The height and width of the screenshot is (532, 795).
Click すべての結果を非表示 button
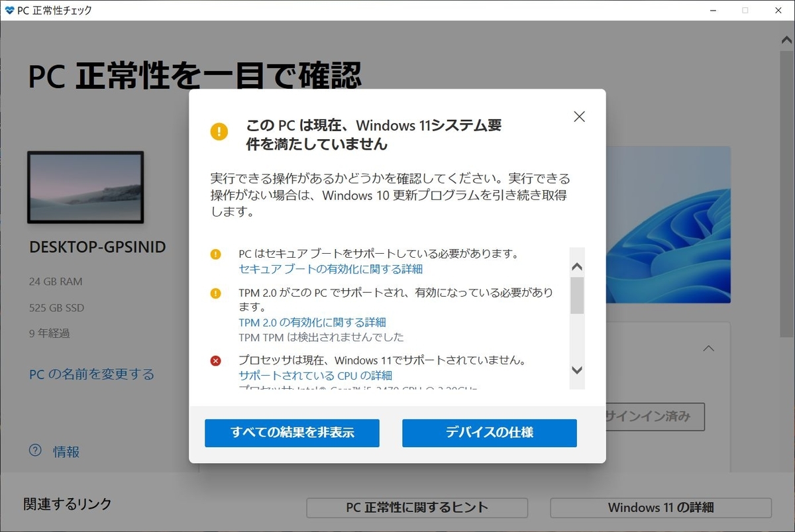pyautogui.click(x=292, y=433)
